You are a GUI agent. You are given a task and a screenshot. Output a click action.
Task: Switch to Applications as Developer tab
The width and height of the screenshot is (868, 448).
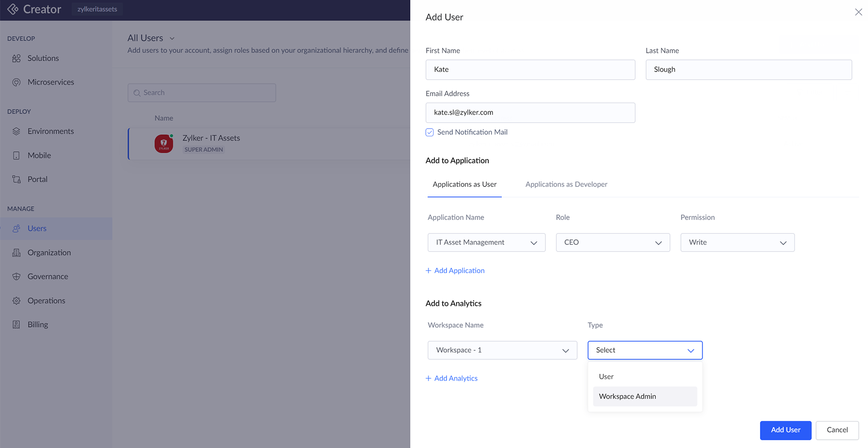click(x=566, y=184)
